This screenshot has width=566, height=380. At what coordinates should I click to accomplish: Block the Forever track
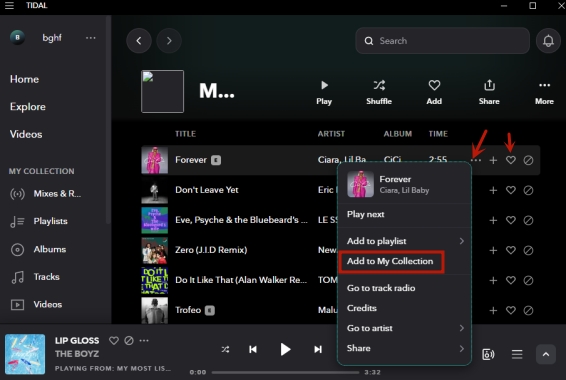pos(528,160)
